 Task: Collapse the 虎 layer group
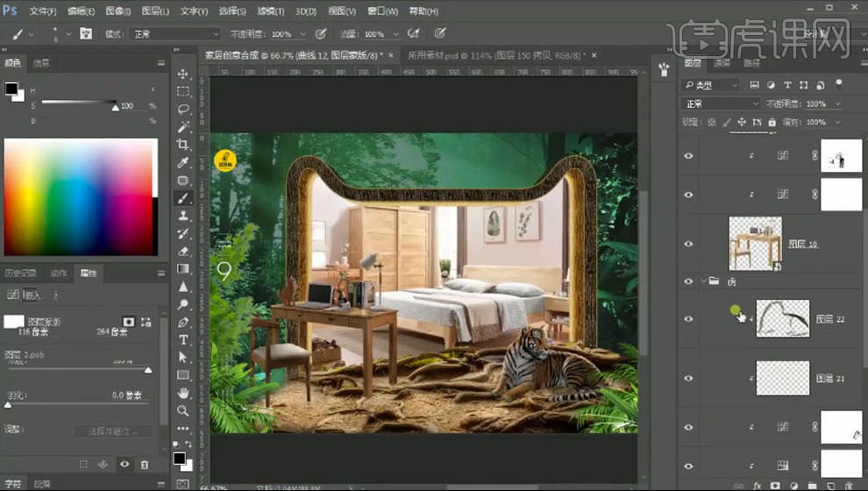pyautogui.click(x=703, y=281)
